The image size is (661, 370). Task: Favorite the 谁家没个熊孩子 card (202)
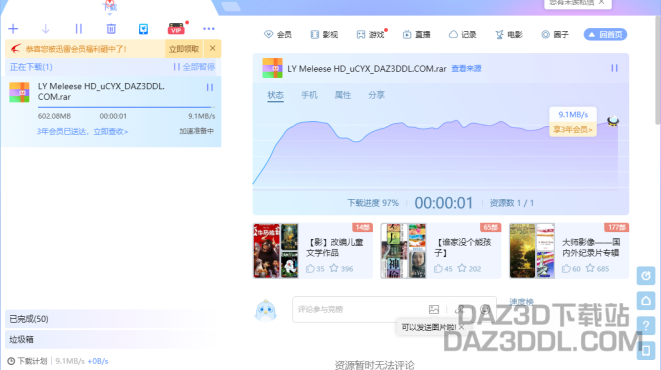point(470,268)
